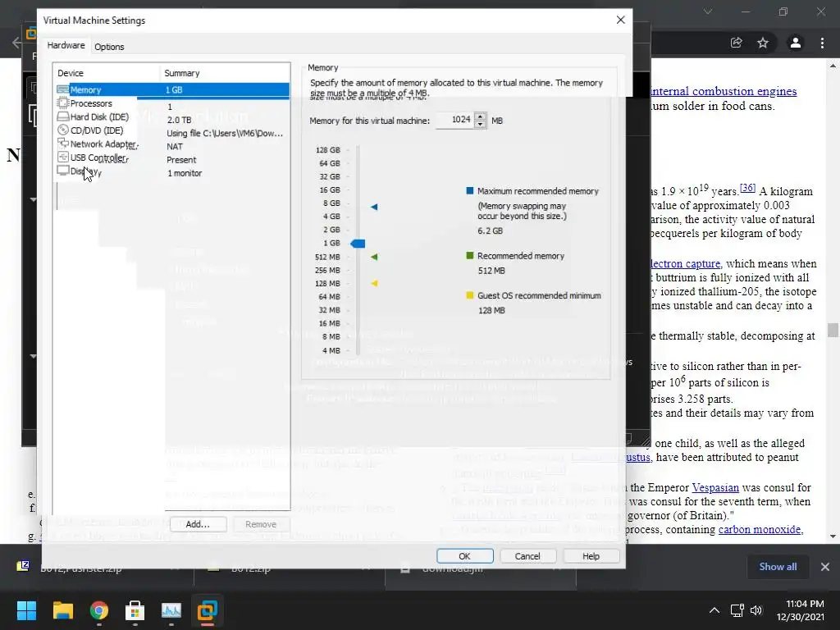Open citation [36] link in browser
Screen dimensions: 840x630
[748, 188]
